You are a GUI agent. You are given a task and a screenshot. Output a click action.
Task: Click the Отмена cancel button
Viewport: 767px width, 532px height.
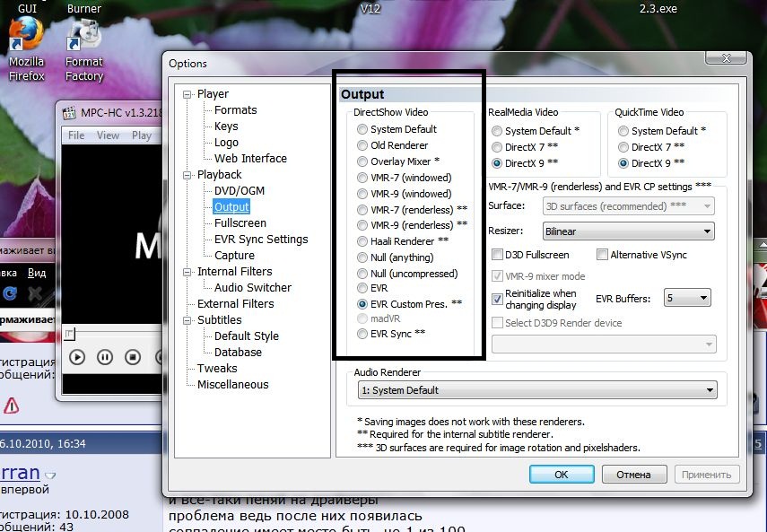(x=634, y=475)
